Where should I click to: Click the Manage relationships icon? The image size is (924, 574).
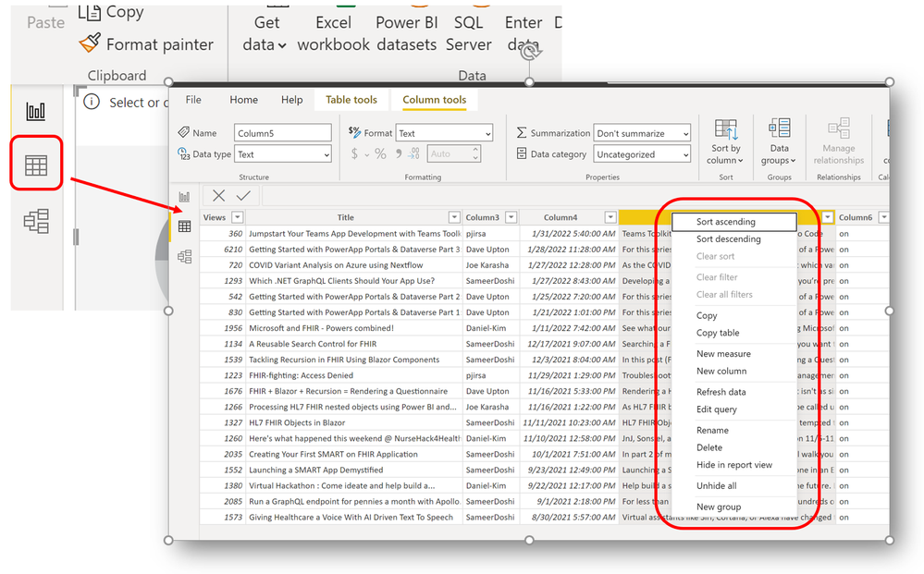click(839, 128)
